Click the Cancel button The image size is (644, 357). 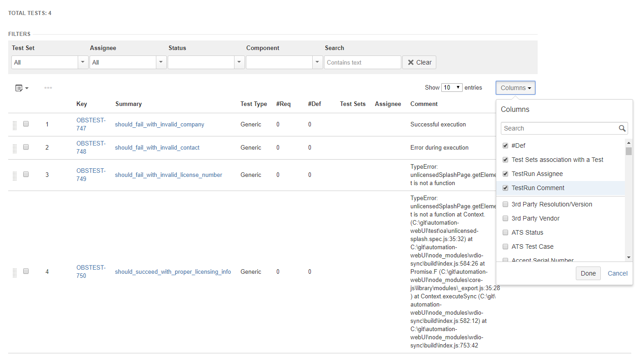(x=617, y=273)
